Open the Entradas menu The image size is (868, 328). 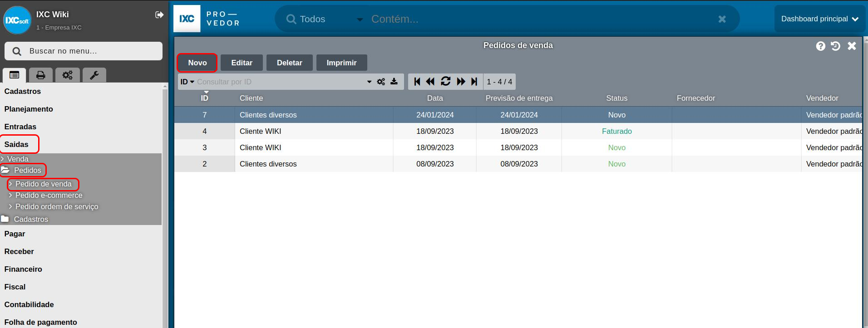click(20, 127)
